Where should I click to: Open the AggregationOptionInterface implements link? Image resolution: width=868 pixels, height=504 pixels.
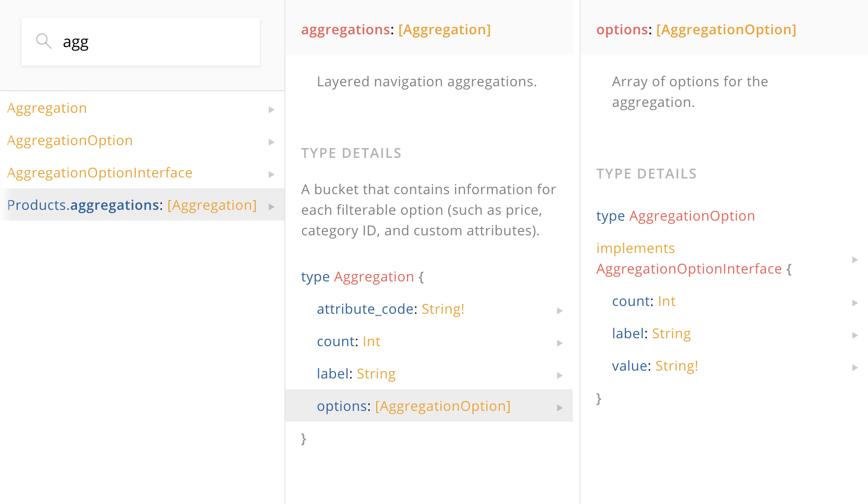pos(689,269)
